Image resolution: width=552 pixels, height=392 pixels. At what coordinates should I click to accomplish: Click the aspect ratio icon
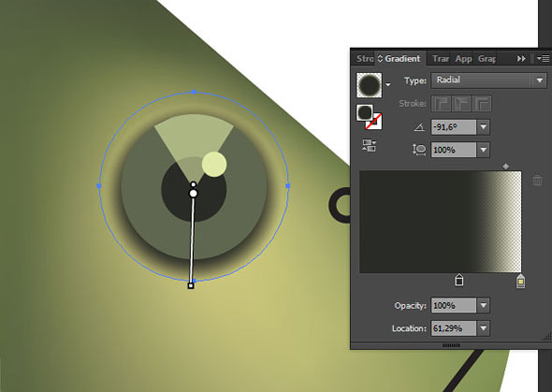coord(419,150)
